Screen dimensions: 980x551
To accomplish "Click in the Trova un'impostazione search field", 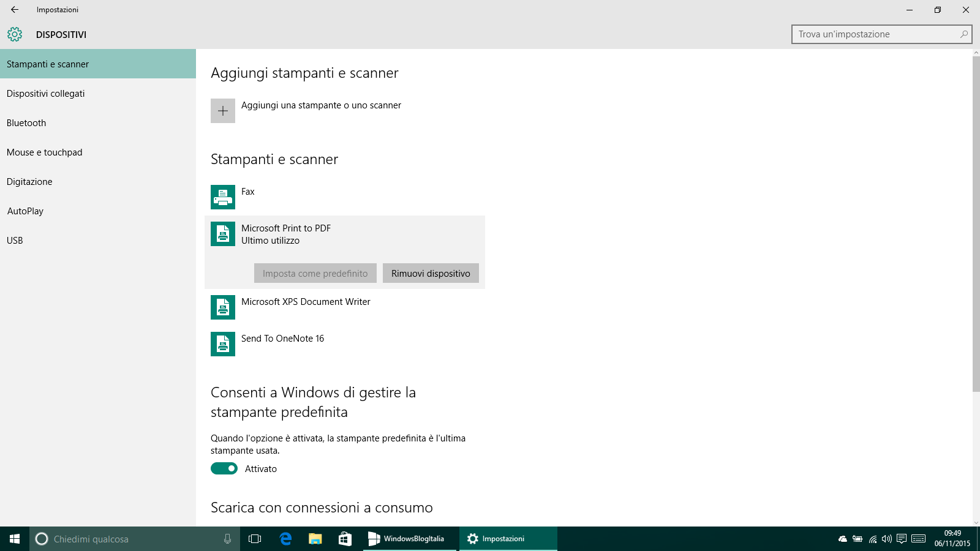I will (x=882, y=34).
